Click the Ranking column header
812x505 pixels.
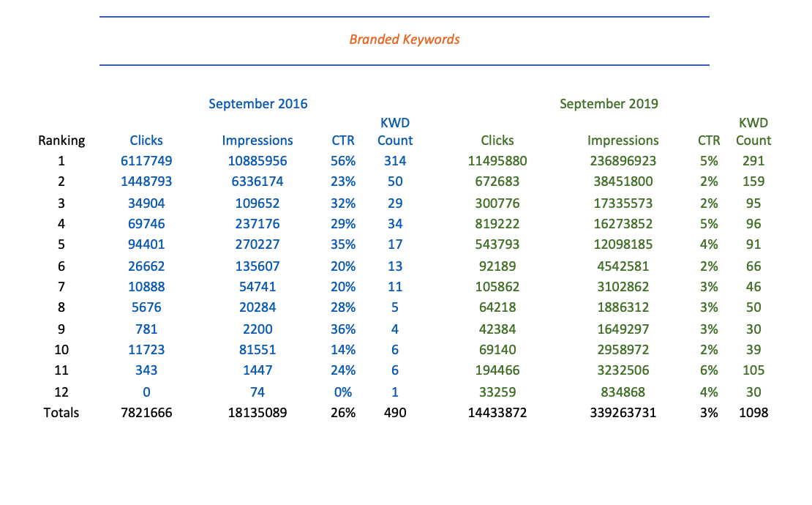pyautogui.click(x=61, y=141)
